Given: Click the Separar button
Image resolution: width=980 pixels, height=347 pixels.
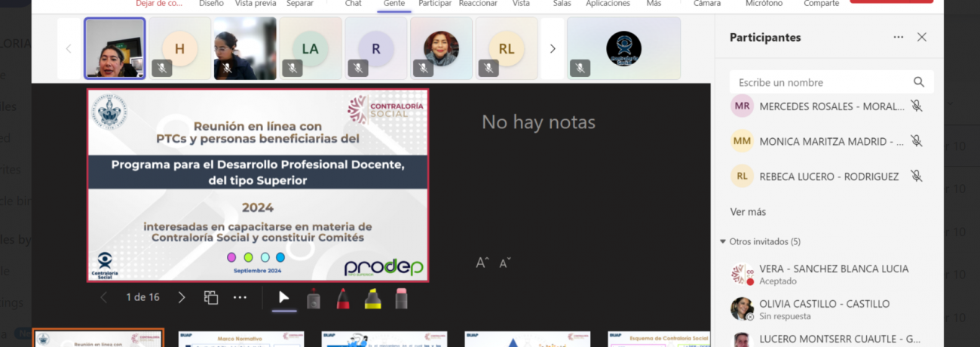Looking at the screenshot, I should pyautogui.click(x=300, y=4).
